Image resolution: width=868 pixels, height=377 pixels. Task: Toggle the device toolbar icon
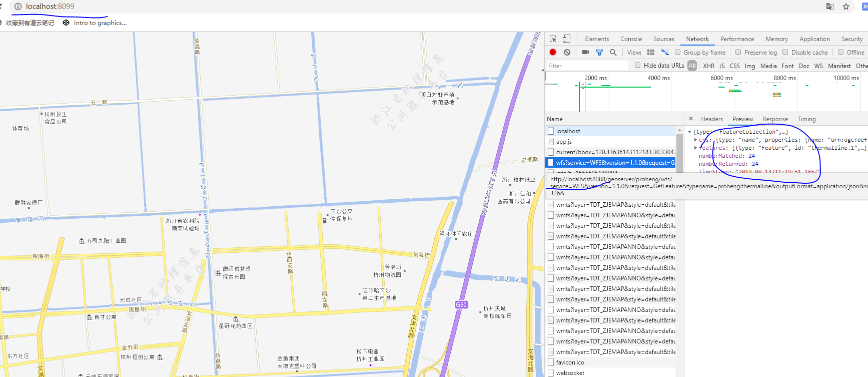coord(566,39)
